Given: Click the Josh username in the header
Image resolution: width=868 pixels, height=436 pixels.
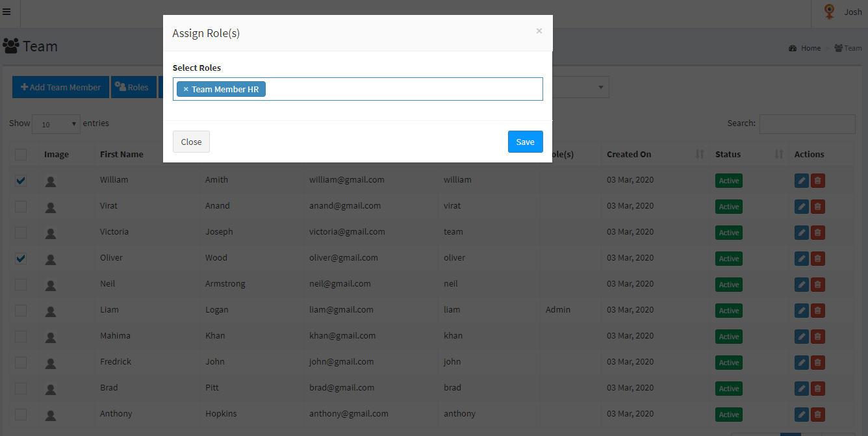Looking at the screenshot, I should [853, 12].
